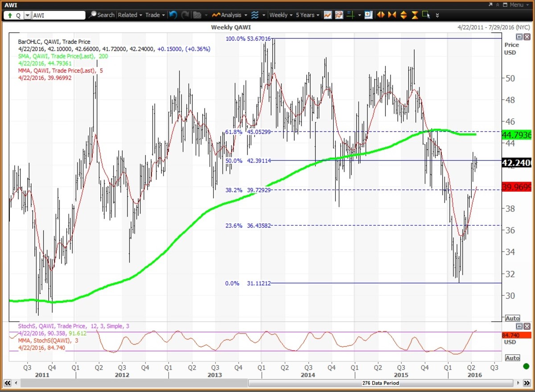Toggle Auto scale on main price axis
This screenshot has height=392, width=535.
pyautogui.click(x=512, y=318)
